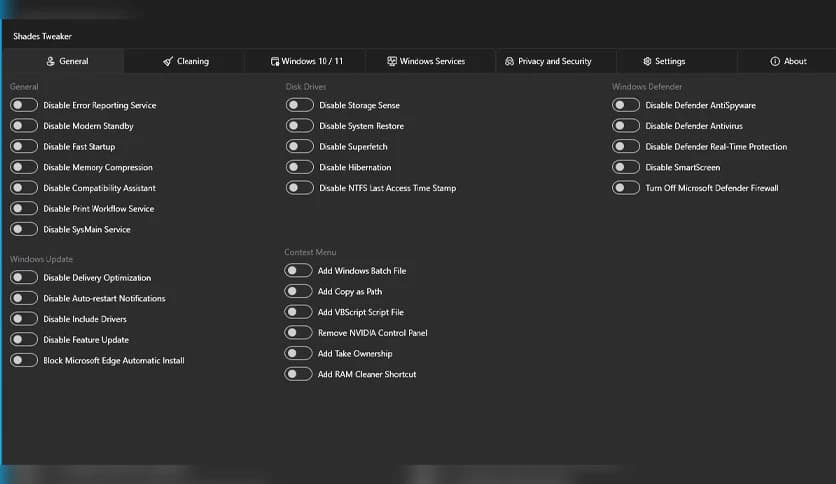
Task: Click the Privacy and Security tab icon
Action: (510, 61)
